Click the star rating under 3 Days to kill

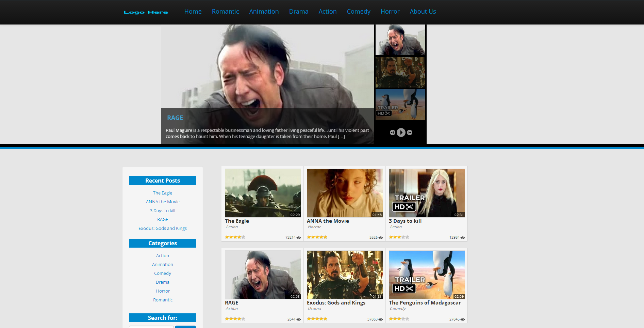(x=399, y=237)
